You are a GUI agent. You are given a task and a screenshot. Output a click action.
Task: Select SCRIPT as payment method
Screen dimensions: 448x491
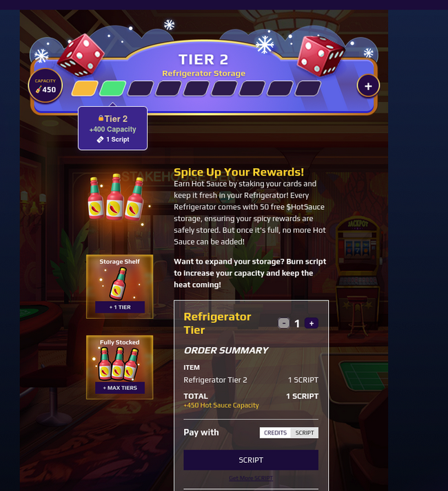tap(305, 432)
